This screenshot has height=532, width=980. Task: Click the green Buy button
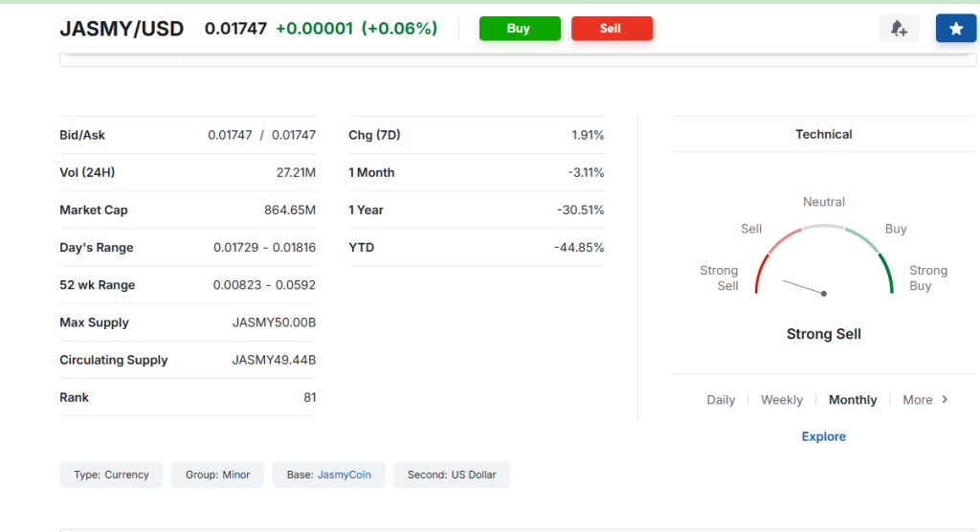520,28
